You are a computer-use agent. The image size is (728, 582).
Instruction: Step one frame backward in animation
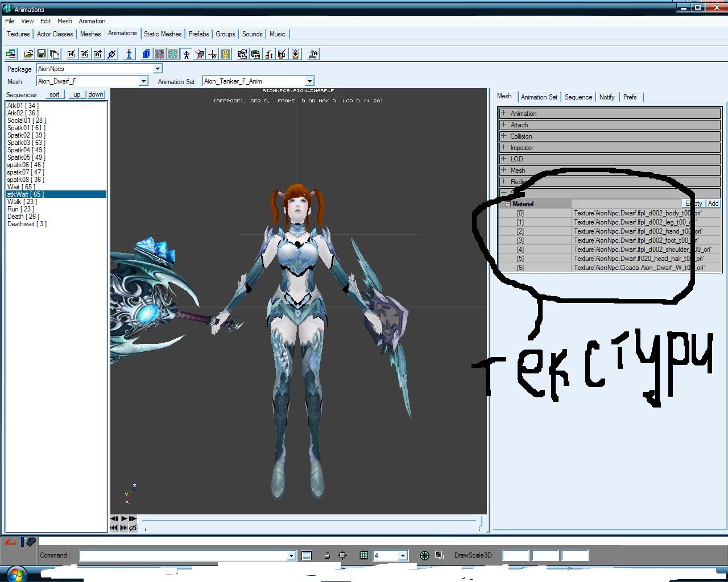114,518
